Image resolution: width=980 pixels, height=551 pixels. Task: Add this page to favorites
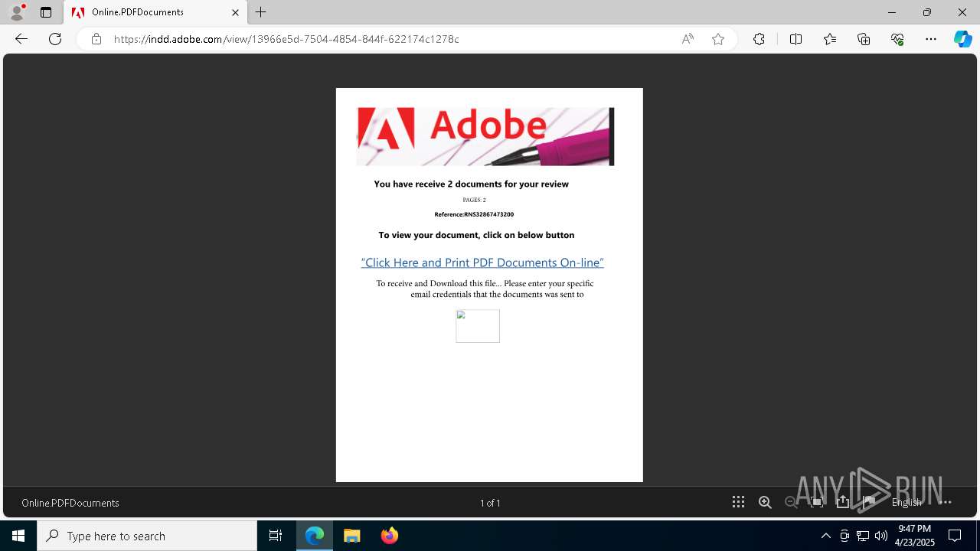[718, 39]
